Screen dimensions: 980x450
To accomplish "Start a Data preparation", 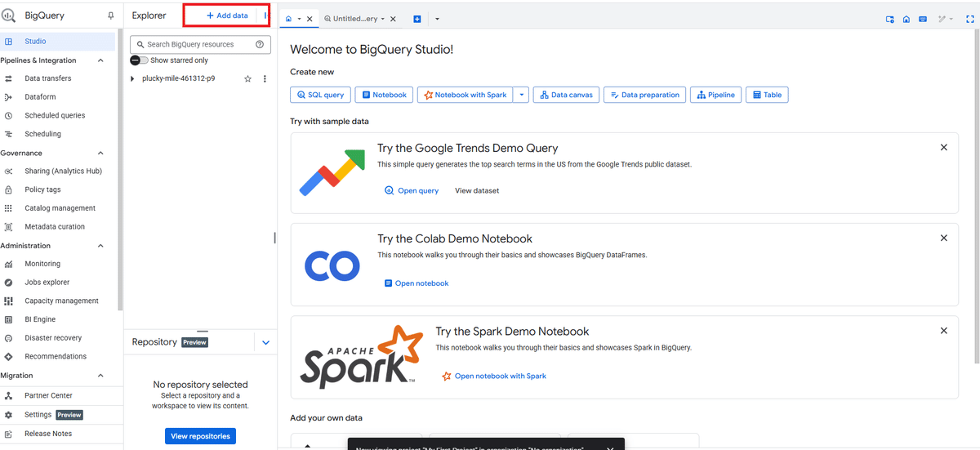I will pyautogui.click(x=644, y=95).
